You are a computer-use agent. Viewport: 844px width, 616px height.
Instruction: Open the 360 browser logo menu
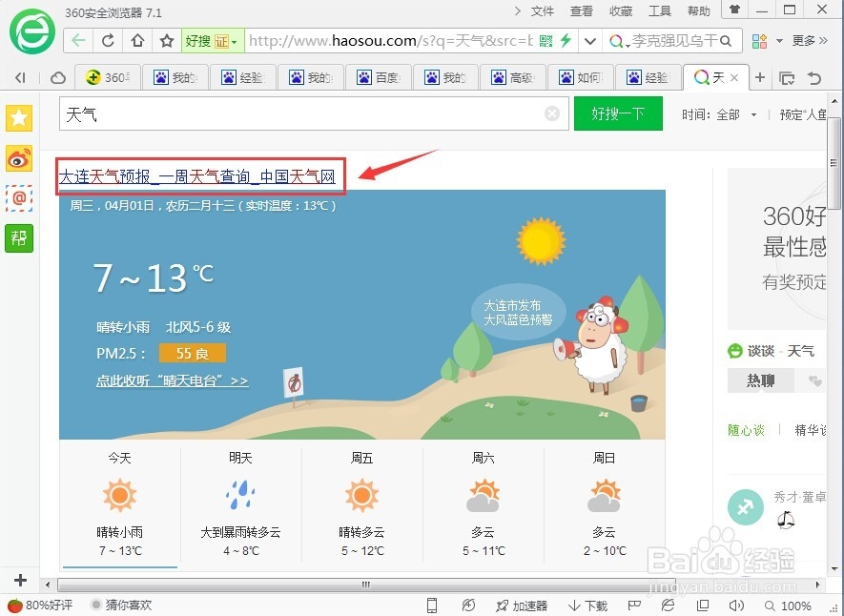click(32, 31)
